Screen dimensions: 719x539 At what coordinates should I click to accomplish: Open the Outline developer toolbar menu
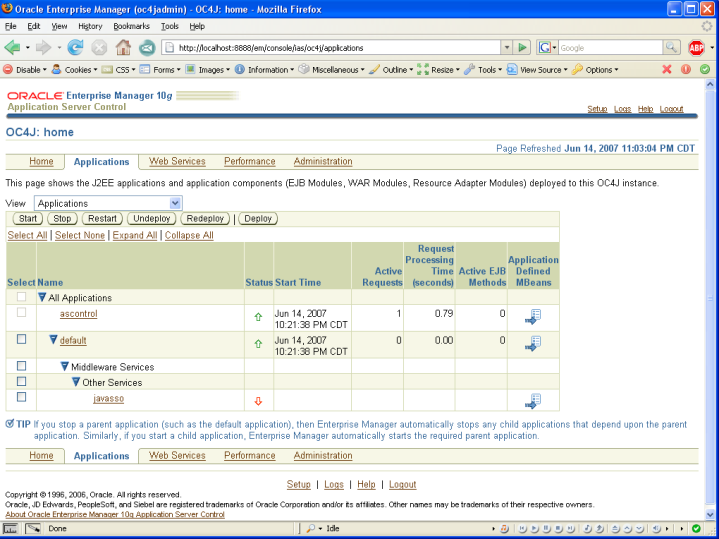pyautogui.click(x=391, y=70)
